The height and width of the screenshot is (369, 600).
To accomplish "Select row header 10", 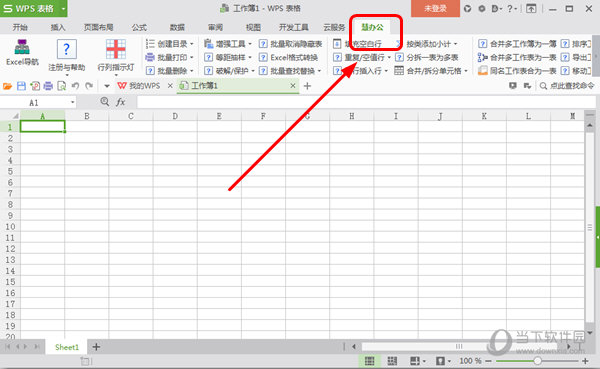I will point(10,227).
